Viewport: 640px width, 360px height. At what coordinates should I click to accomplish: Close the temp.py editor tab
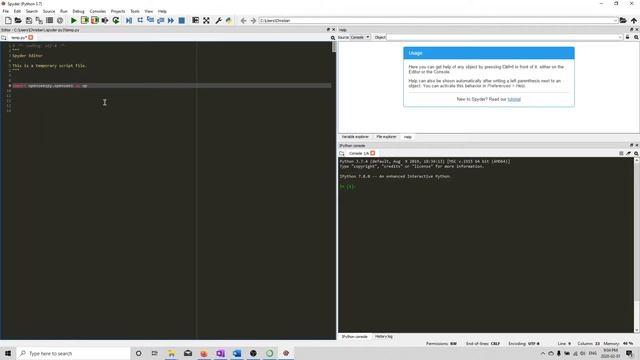31,38
